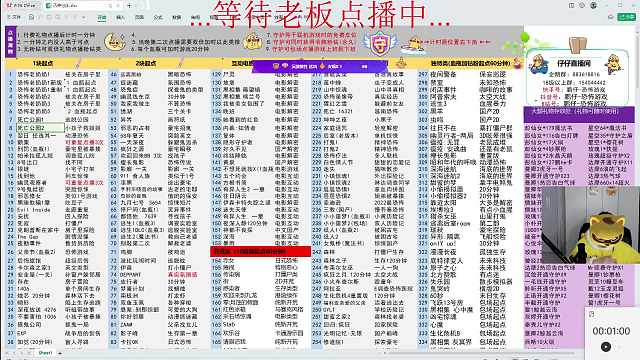Select the cell Evil Inside
Screen dimensions: 640x360
33,210
